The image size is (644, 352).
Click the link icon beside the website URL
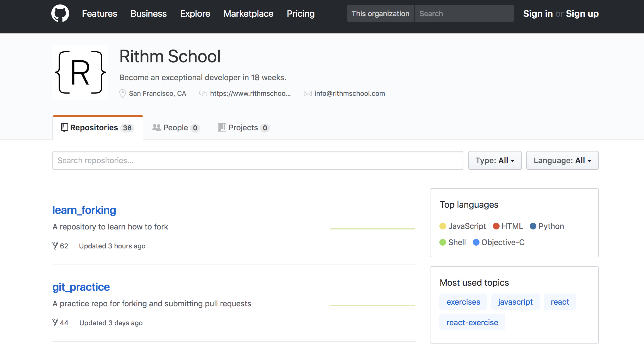(x=203, y=94)
